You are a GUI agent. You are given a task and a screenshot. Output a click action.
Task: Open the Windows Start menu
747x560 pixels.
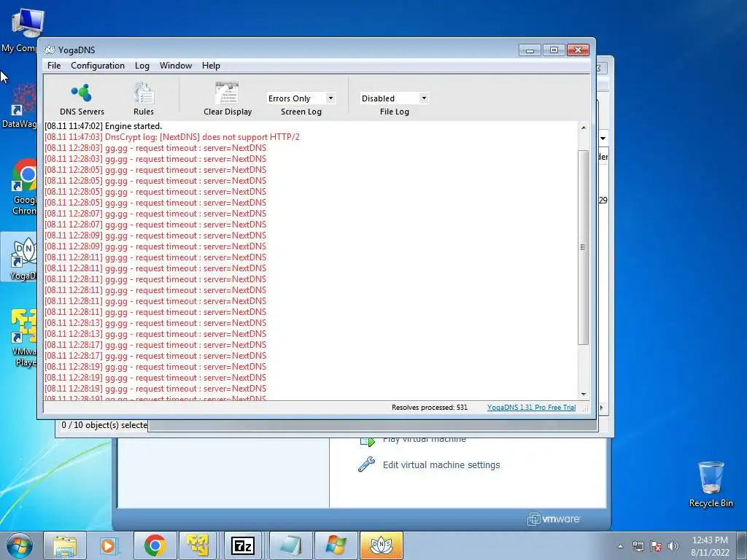tap(20, 545)
